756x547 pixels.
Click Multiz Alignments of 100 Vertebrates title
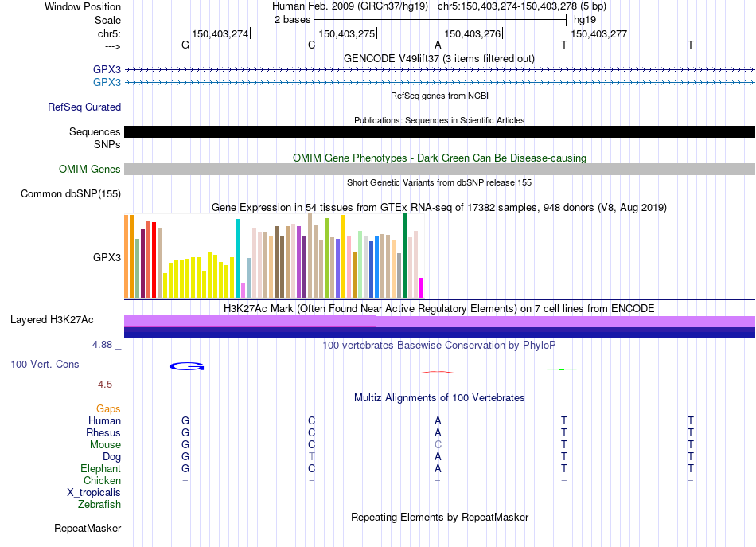pos(439,398)
